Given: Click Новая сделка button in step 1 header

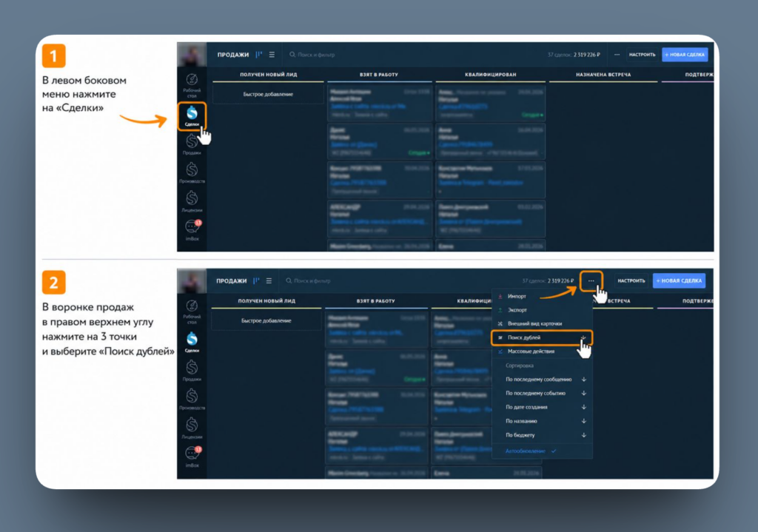Looking at the screenshot, I should point(685,55).
